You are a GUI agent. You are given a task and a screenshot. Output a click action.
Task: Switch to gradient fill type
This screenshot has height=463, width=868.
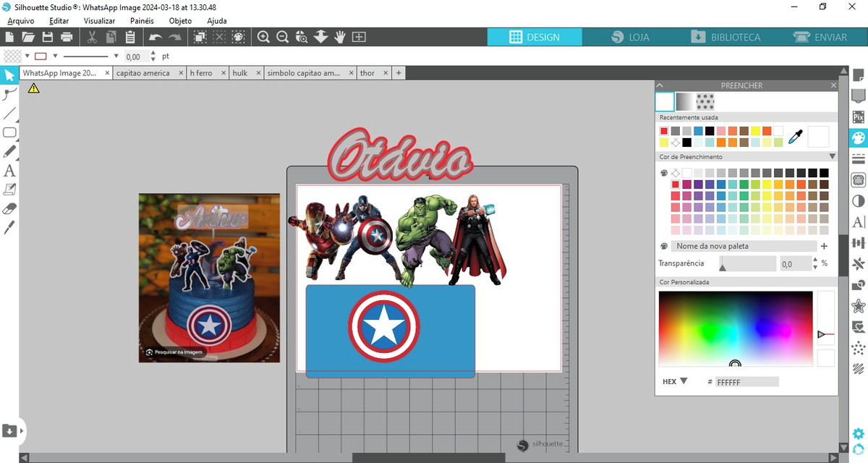point(684,101)
